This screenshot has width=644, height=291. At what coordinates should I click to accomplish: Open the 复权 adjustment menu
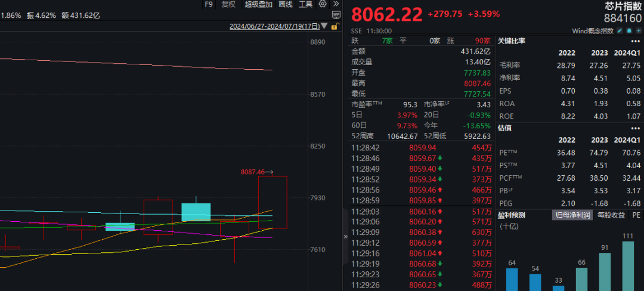click(228, 4)
